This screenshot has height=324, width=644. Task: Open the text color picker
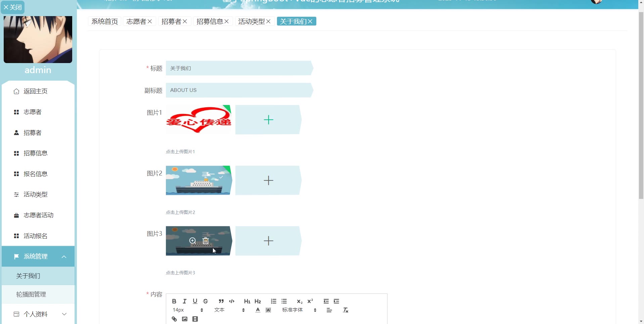[x=258, y=310]
